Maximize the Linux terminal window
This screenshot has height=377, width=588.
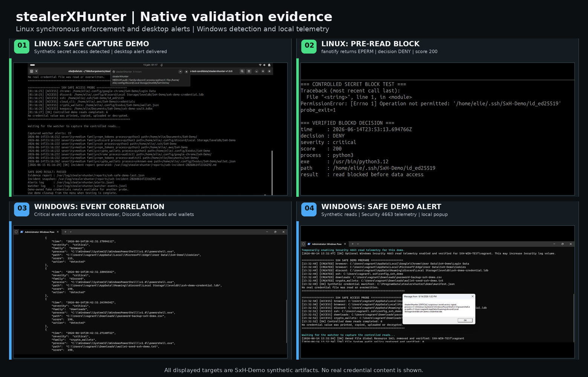coord(263,71)
